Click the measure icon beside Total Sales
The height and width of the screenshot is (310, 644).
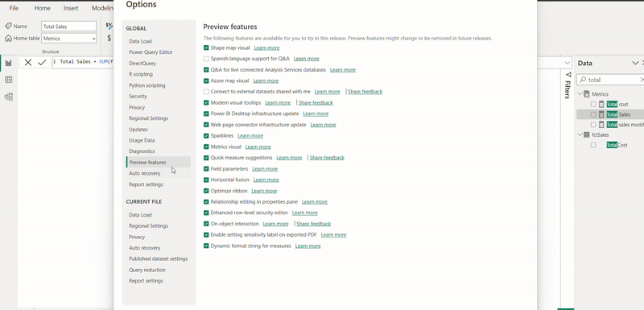(601, 114)
